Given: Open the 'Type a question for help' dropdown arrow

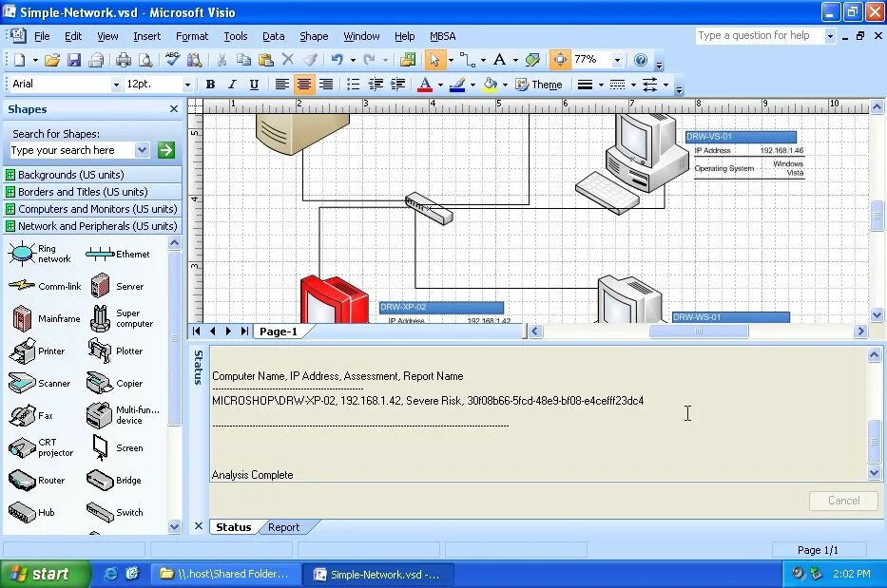Looking at the screenshot, I should [830, 35].
